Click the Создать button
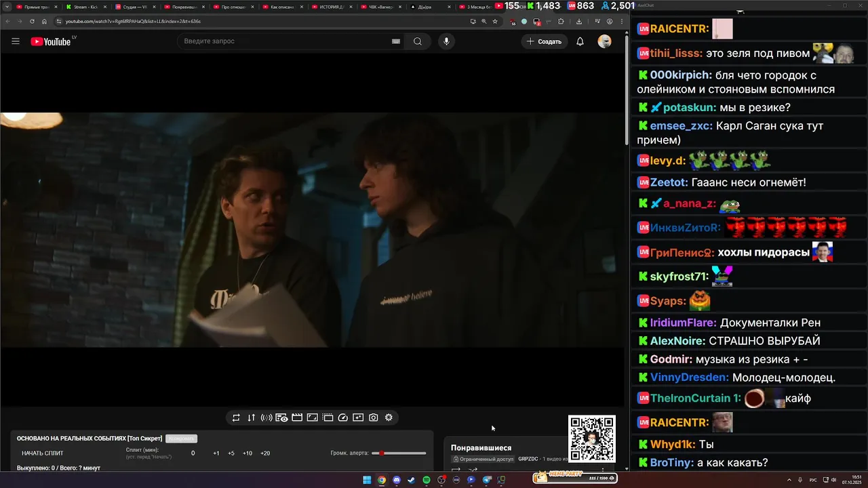 coord(545,41)
